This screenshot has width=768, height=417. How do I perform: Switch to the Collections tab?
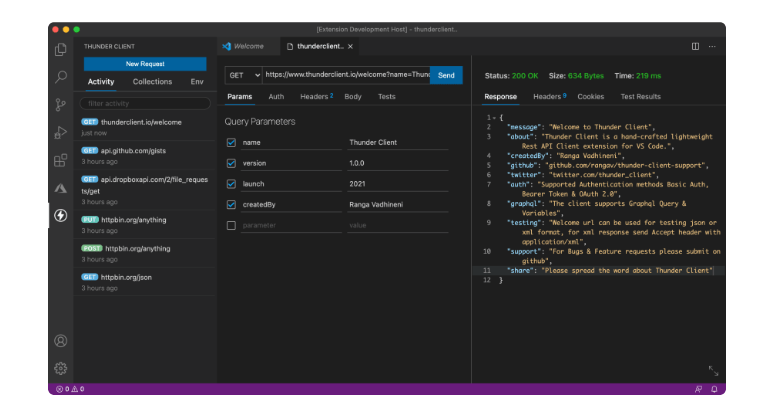(x=152, y=82)
